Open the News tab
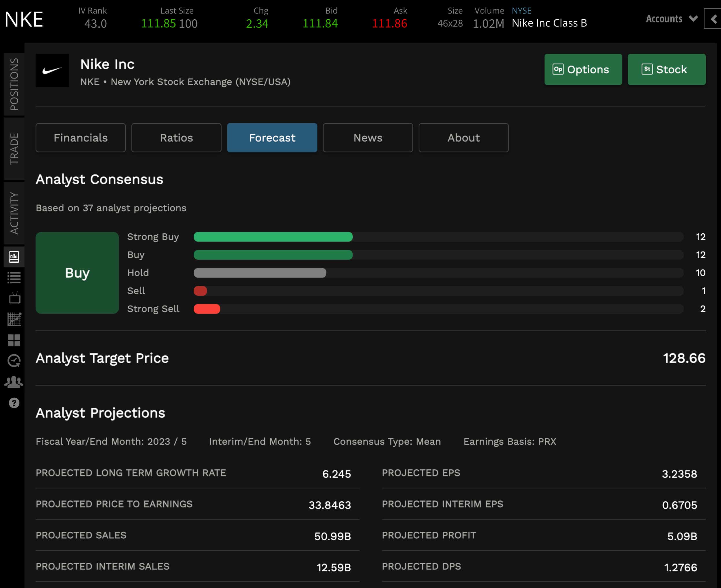This screenshot has width=721, height=588. click(368, 138)
